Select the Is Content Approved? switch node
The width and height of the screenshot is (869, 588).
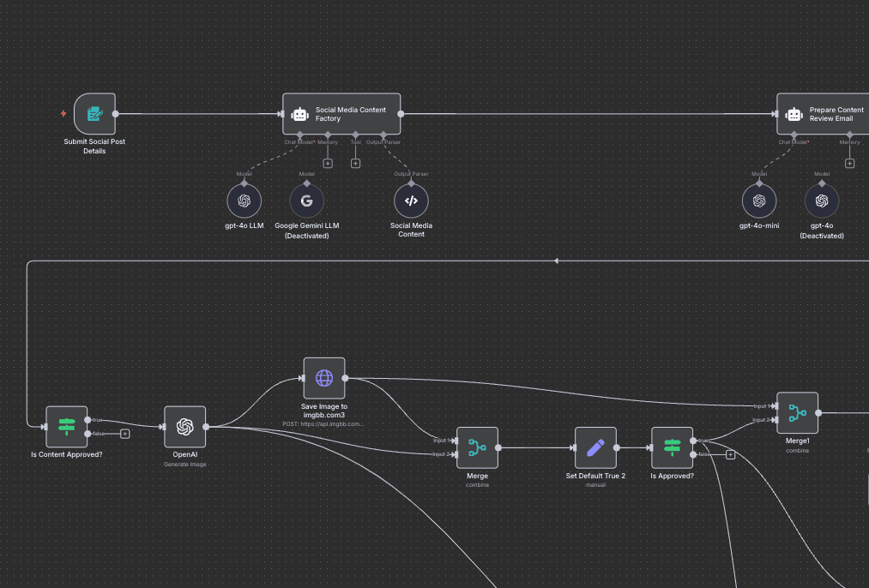[66, 426]
